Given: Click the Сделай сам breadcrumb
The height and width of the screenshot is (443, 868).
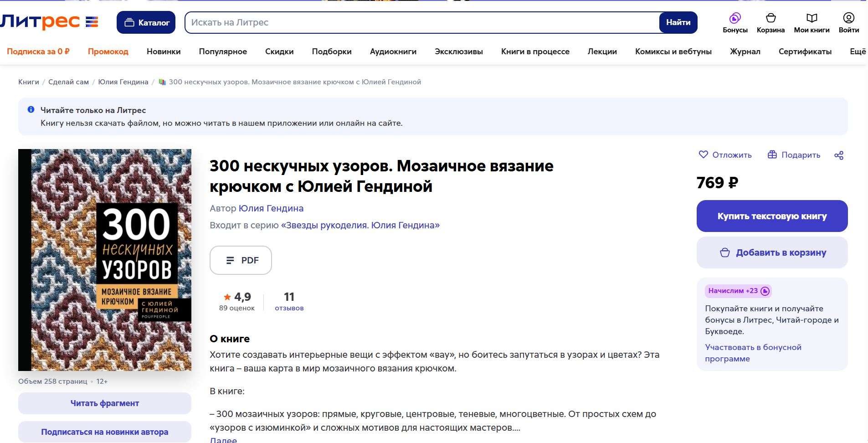Looking at the screenshot, I should pos(69,82).
